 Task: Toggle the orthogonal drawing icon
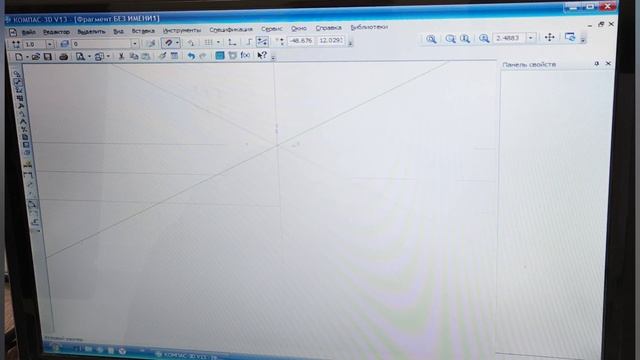point(249,41)
